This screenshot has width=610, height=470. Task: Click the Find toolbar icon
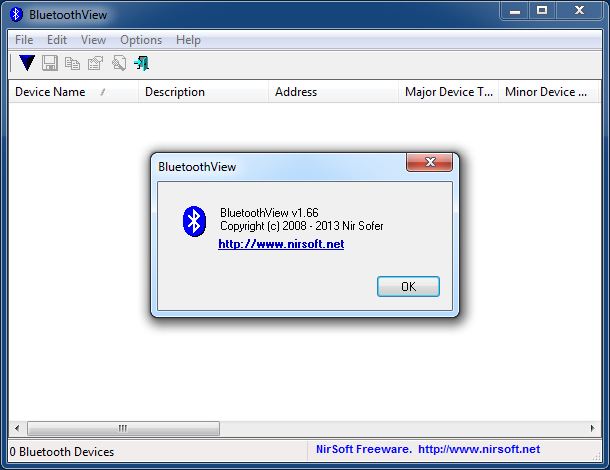(119, 63)
